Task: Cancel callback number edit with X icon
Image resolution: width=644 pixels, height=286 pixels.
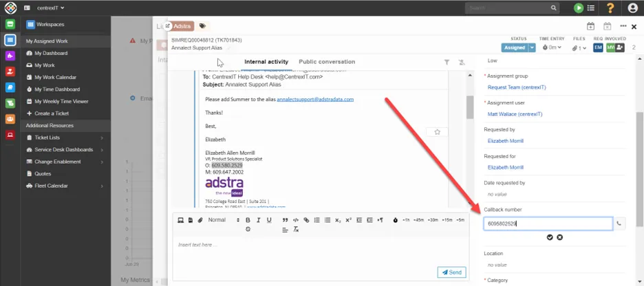Action: click(x=559, y=237)
